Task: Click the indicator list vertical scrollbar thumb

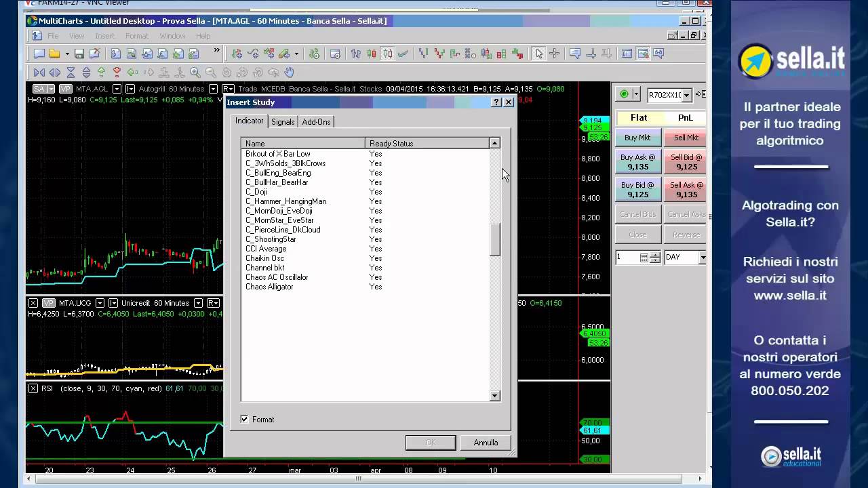Action: tap(495, 240)
